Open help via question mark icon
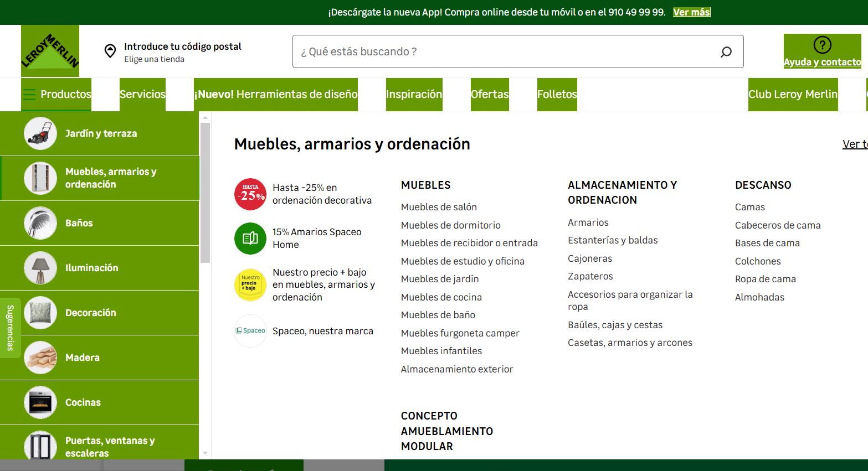Image resolution: width=868 pixels, height=471 pixels. 822,45
